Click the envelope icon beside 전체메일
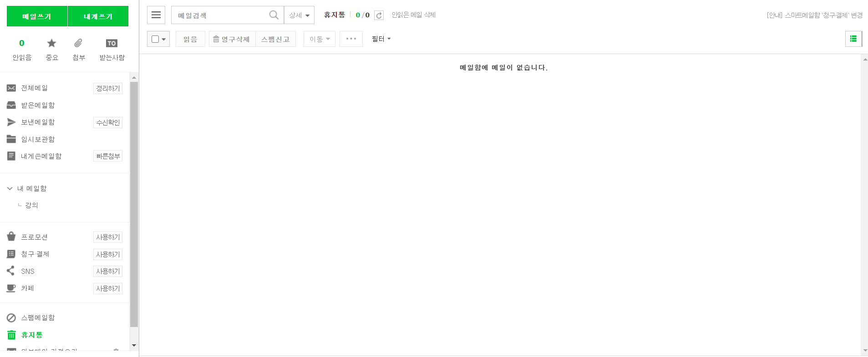 [11, 88]
